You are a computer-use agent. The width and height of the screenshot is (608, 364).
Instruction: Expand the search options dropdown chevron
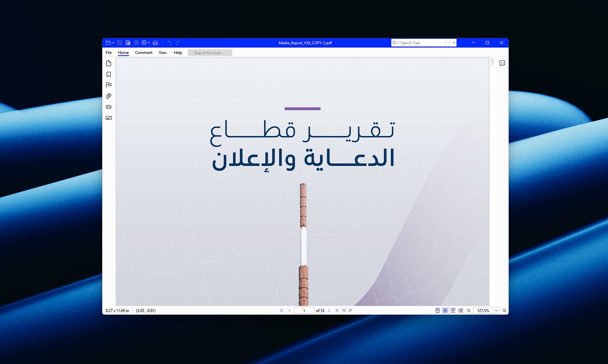tap(398, 43)
